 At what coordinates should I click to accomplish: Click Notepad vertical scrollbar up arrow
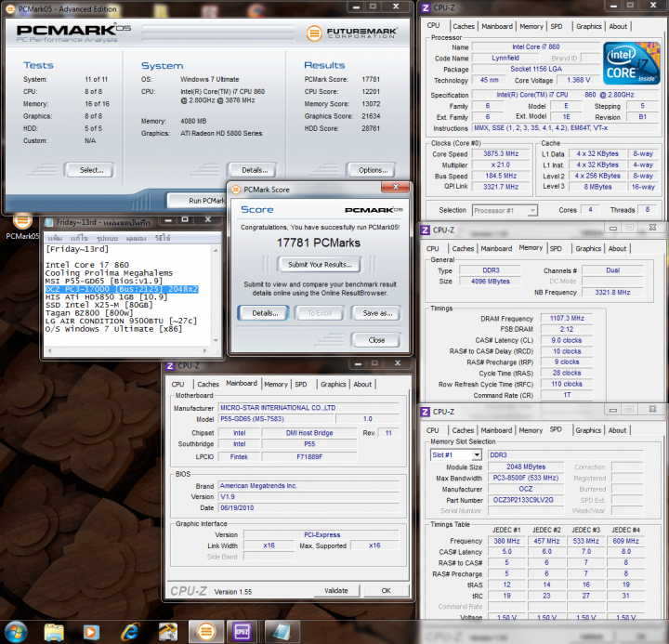click(216, 250)
